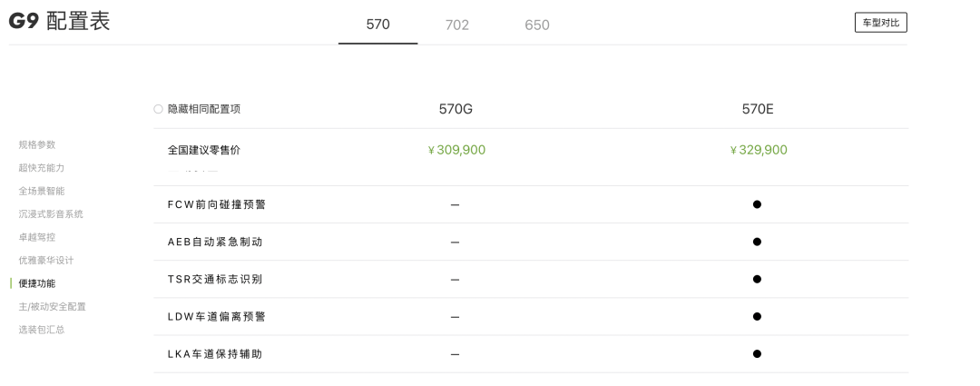Click the 车型对比 compare button
Image resolution: width=980 pixels, height=386 pixels.
pos(880,23)
